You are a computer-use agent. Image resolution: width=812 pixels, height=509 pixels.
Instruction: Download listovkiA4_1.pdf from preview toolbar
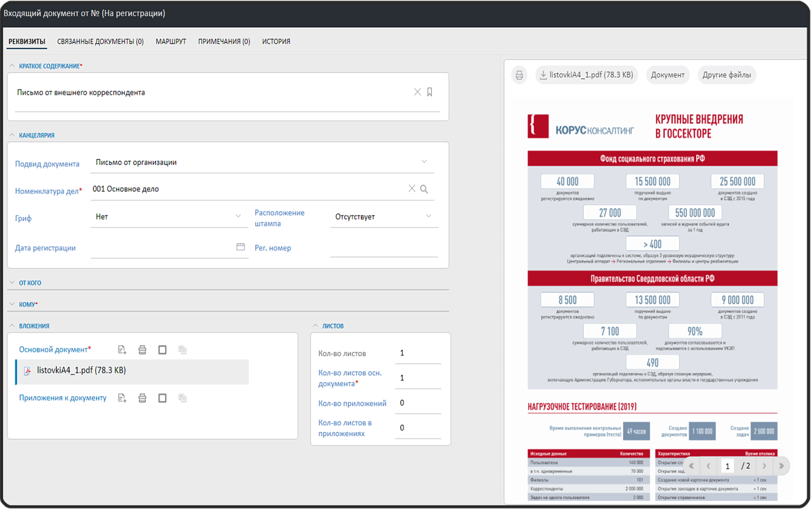pos(586,75)
